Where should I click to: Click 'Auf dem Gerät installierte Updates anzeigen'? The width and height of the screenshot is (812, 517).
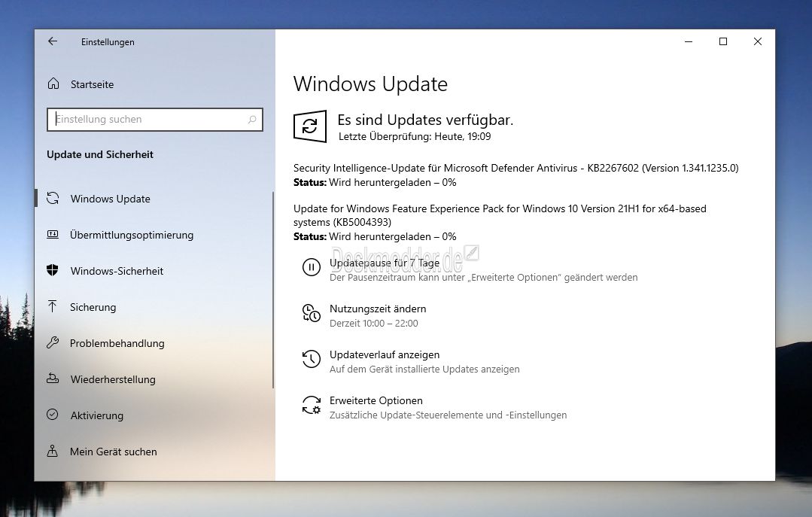coord(424,370)
